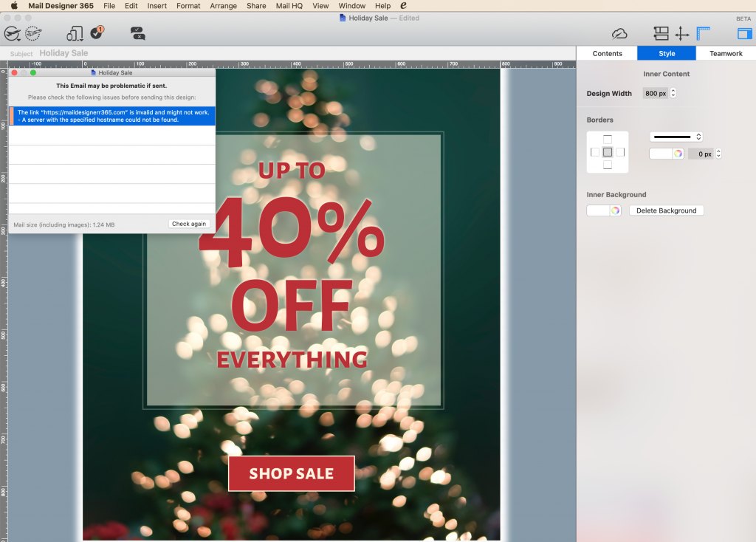Click the border width stepper arrows
Viewport: 756px width, 542px height.
click(718, 154)
